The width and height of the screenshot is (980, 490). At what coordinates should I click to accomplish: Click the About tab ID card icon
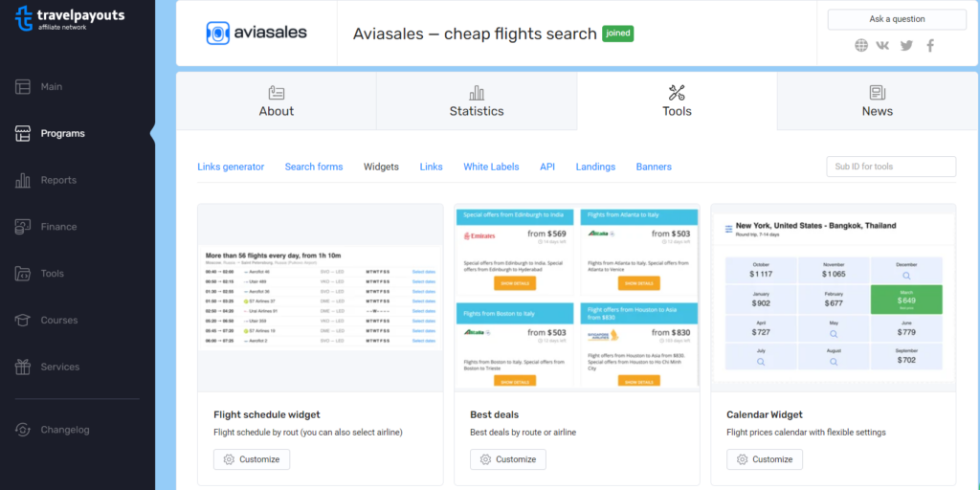pyautogui.click(x=277, y=93)
